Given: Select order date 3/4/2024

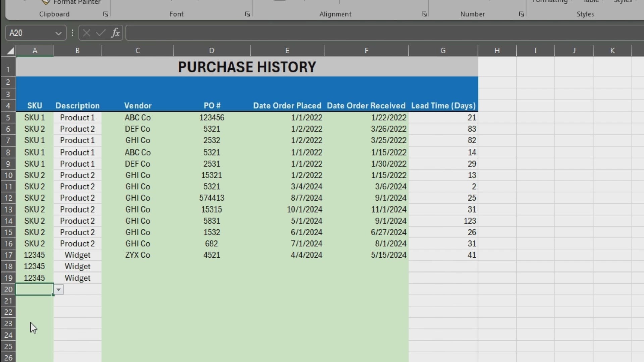Looking at the screenshot, I should [287, 187].
